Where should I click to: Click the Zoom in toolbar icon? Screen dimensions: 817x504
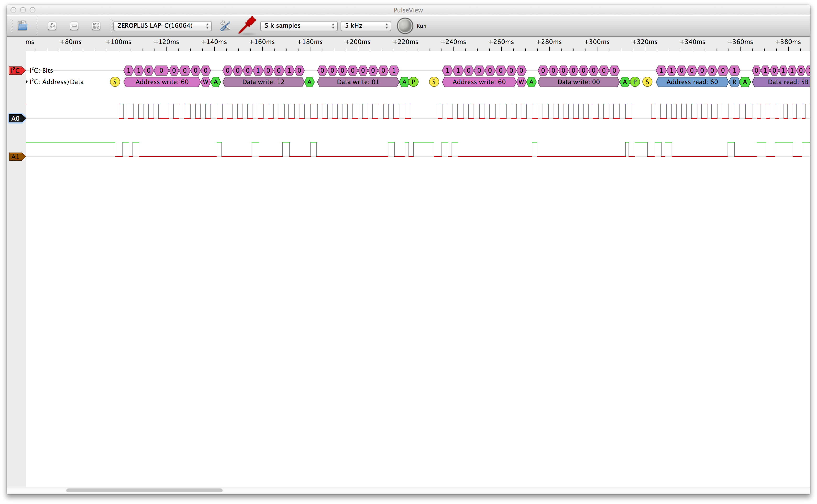coord(52,26)
